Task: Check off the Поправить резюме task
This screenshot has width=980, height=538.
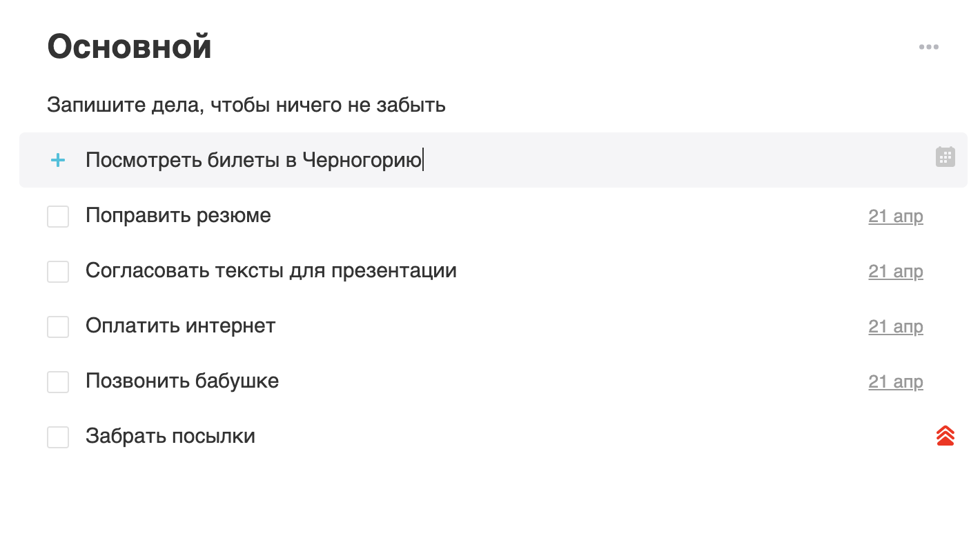Action: coord(58,216)
